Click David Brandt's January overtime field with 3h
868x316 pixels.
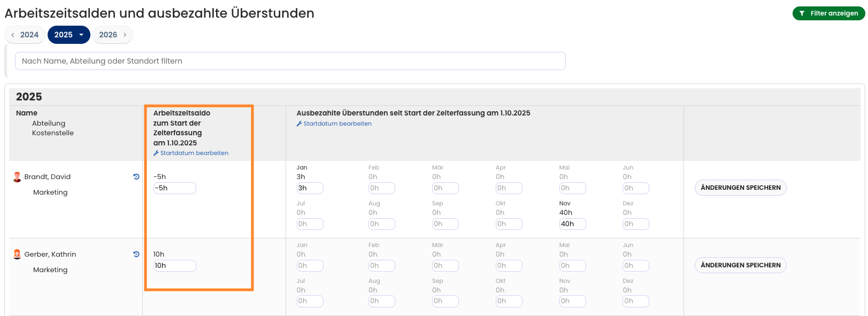(x=310, y=188)
